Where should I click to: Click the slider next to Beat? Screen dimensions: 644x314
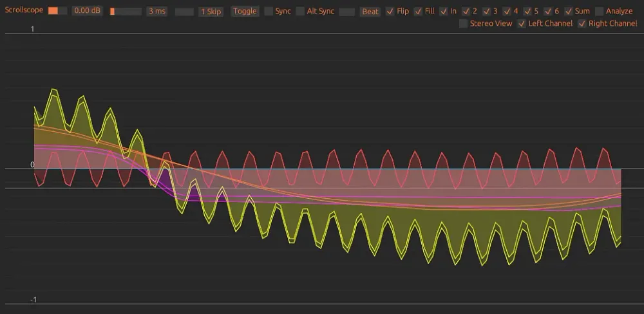[347, 12]
